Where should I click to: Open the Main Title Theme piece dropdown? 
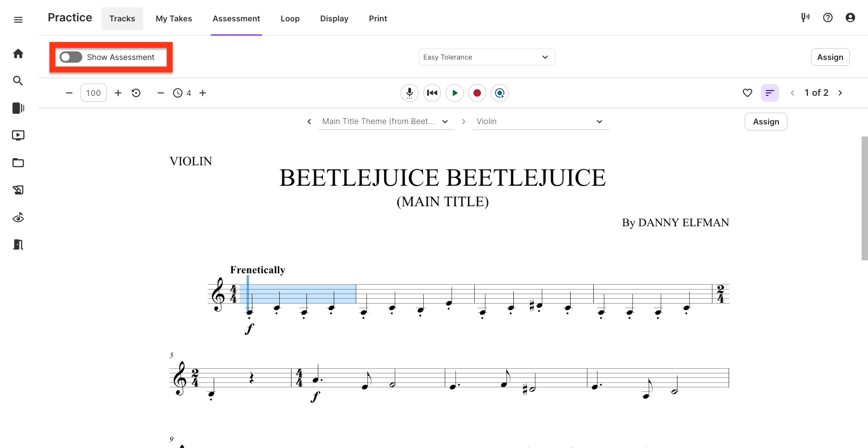pyautogui.click(x=386, y=121)
